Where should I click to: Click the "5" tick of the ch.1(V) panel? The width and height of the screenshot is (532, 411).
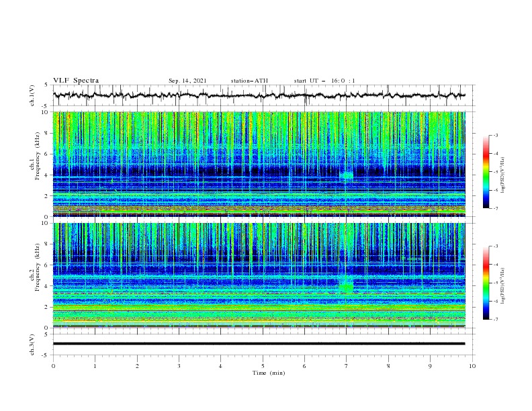pyautogui.click(x=46, y=85)
